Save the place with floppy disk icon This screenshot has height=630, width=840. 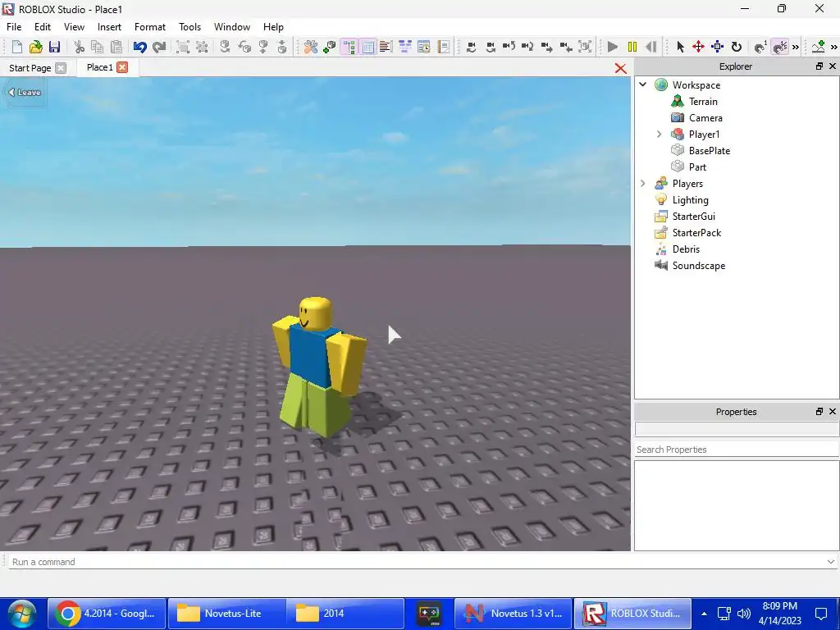click(55, 47)
